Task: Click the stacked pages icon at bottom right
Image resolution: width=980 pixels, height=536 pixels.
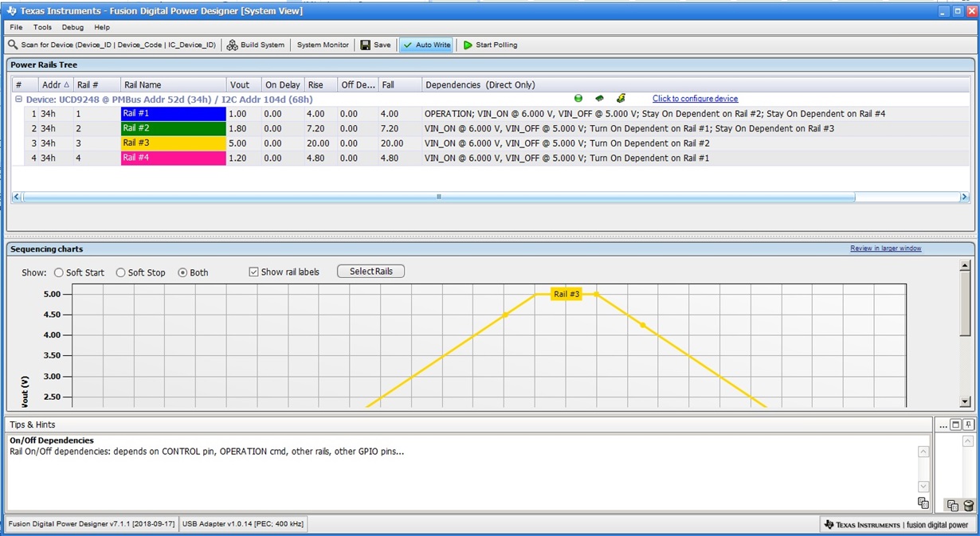Action: pyautogui.click(x=952, y=505)
